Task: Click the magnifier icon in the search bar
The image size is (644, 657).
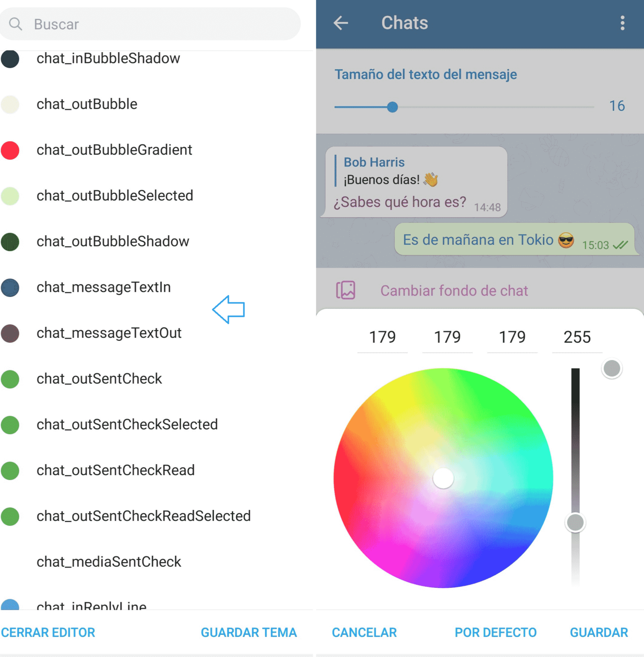Action: point(16,24)
